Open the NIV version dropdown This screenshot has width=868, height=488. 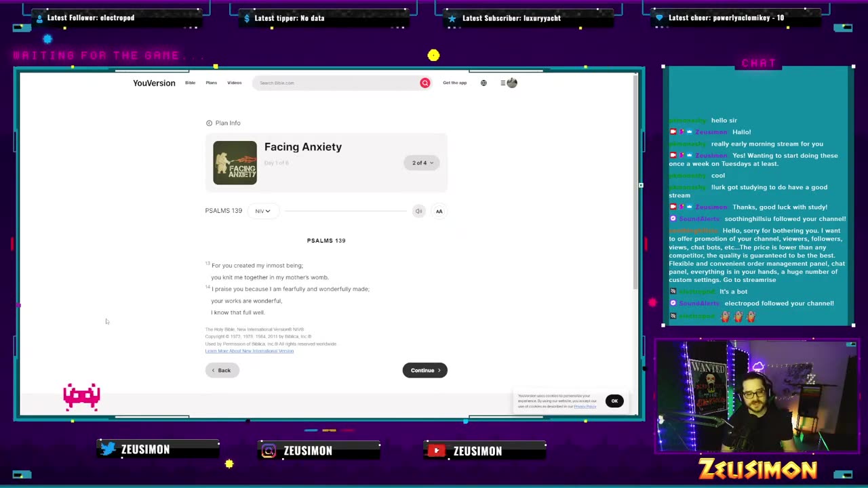262,211
